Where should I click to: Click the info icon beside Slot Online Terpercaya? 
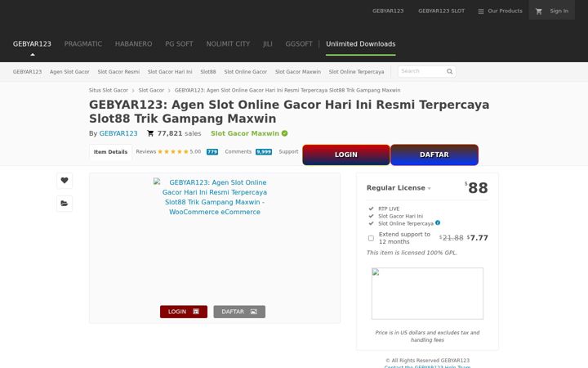tap(438, 222)
